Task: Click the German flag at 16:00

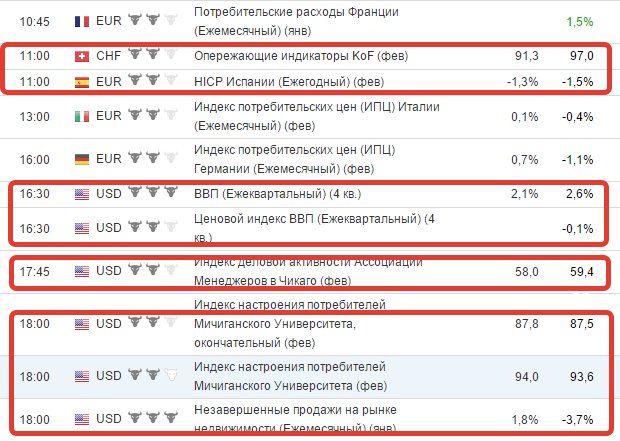Action: coord(82,159)
